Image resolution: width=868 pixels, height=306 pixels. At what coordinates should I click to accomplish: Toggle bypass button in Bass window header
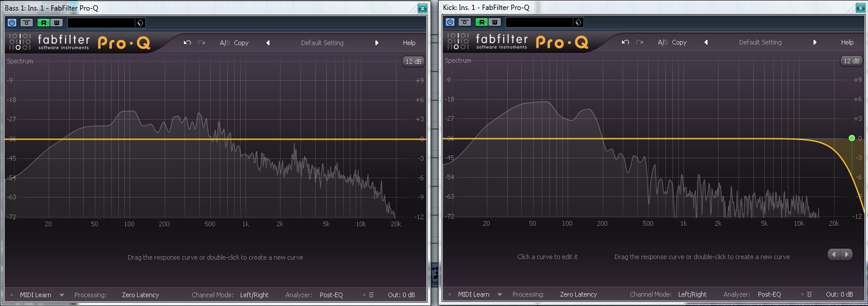27,23
